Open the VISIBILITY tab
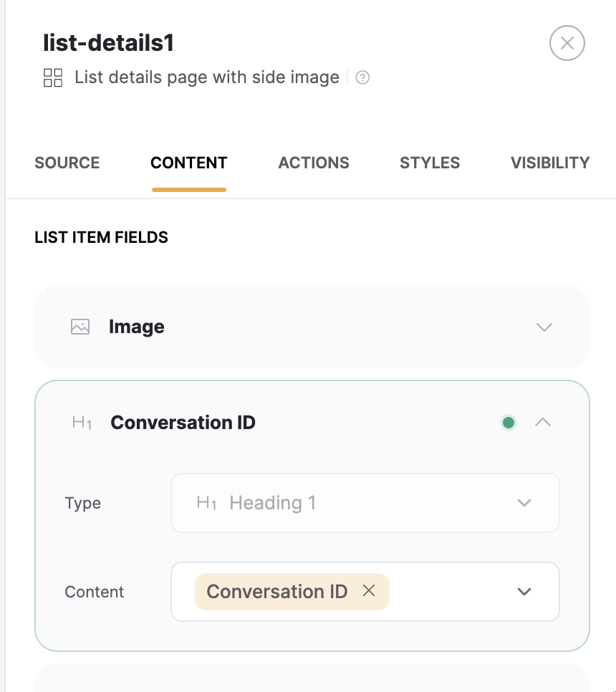Screen dimensions: 616x692 click(x=550, y=163)
